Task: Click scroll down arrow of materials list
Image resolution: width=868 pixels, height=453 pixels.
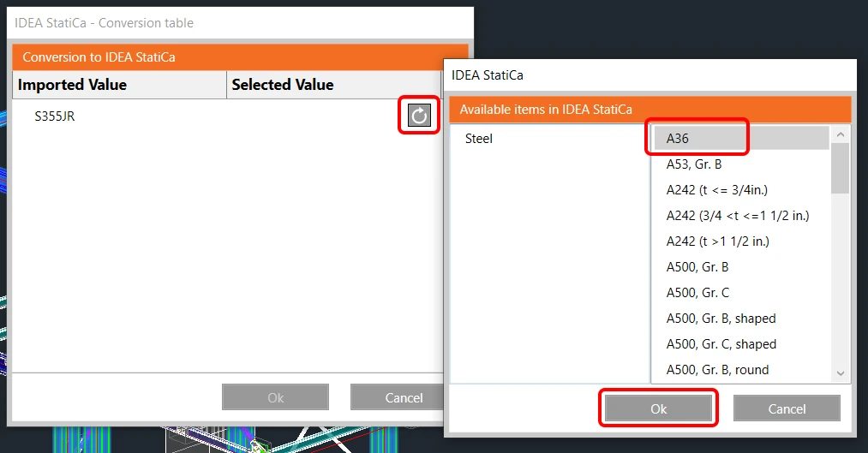Action: click(841, 373)
